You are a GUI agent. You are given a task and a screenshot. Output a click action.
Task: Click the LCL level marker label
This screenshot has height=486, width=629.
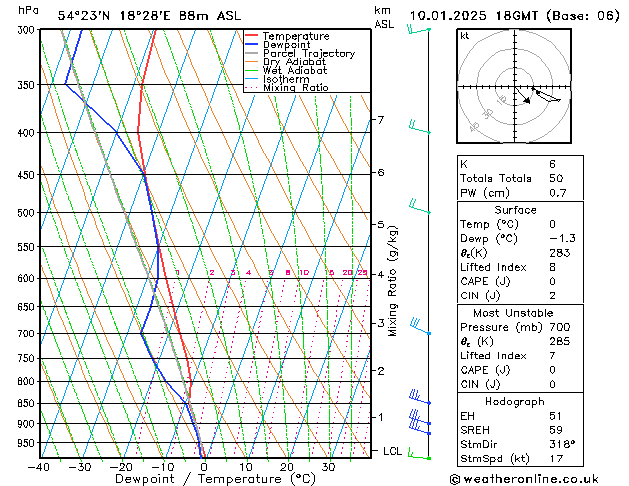tap(392, 452)
